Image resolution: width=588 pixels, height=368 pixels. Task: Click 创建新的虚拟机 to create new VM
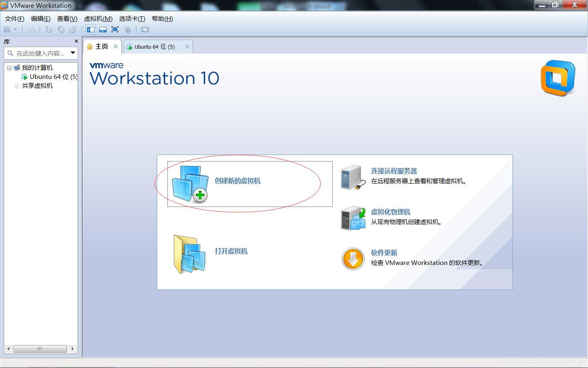pyautogui.click(x=238, y=181)
